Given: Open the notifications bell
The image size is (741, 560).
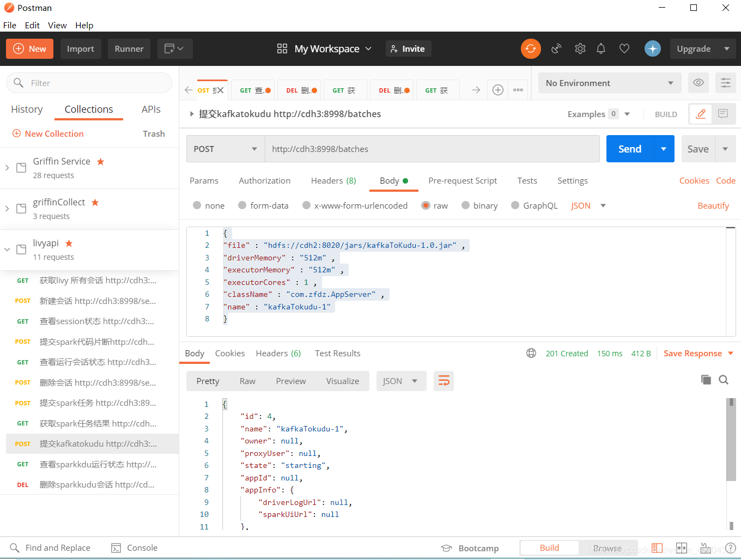Looking at the screenshot, I should click(x=601, y=48).
